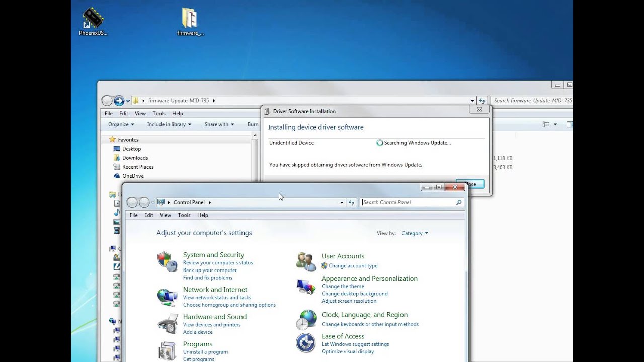
Task: Click Find and fix problems link
Action: pyautogui.click(x=208, y=278)
